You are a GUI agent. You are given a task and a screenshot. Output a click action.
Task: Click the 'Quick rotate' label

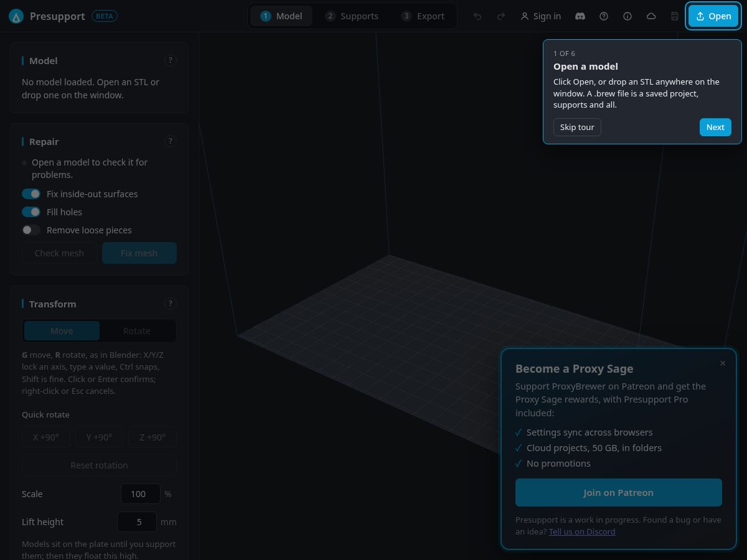[45, 415]
